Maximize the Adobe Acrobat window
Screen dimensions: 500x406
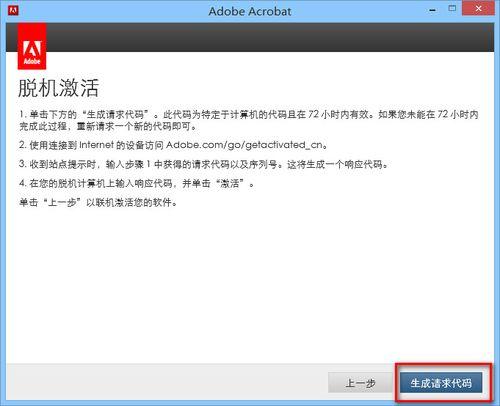pos(452,9)
